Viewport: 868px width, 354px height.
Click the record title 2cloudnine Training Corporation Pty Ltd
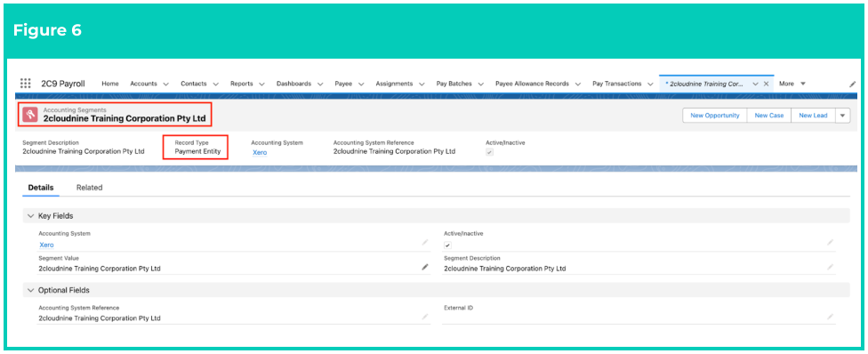pos(125,118)
